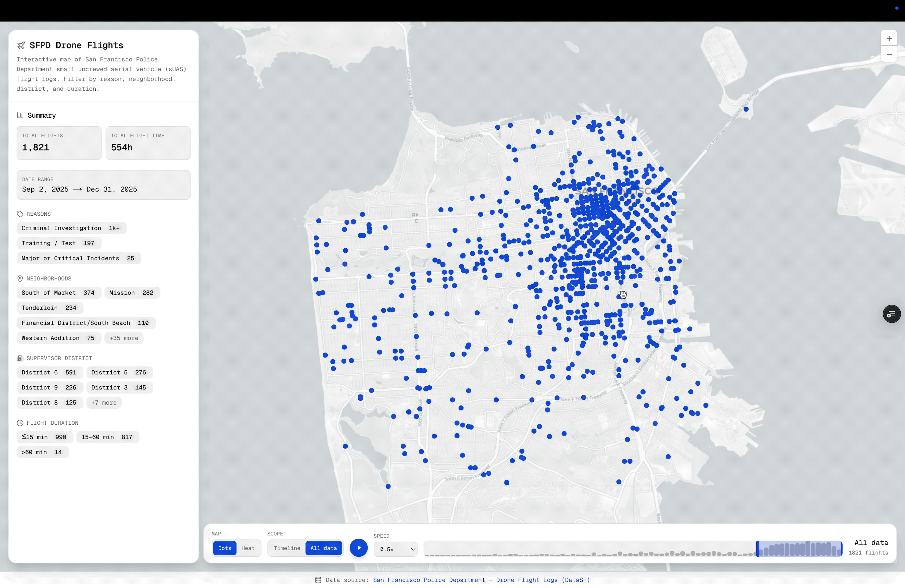Click the pin icon beside Neighborhoods
905x588 pixels.
coord(20,279)
